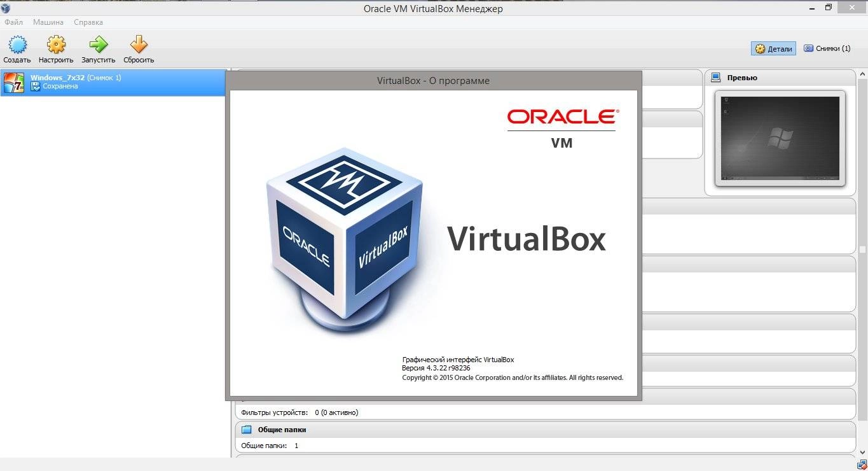Restore down the VirtualBox Manager window
The width and height of the screenshot is (868, 471).
pyautogui.click(x=829, y=8)
